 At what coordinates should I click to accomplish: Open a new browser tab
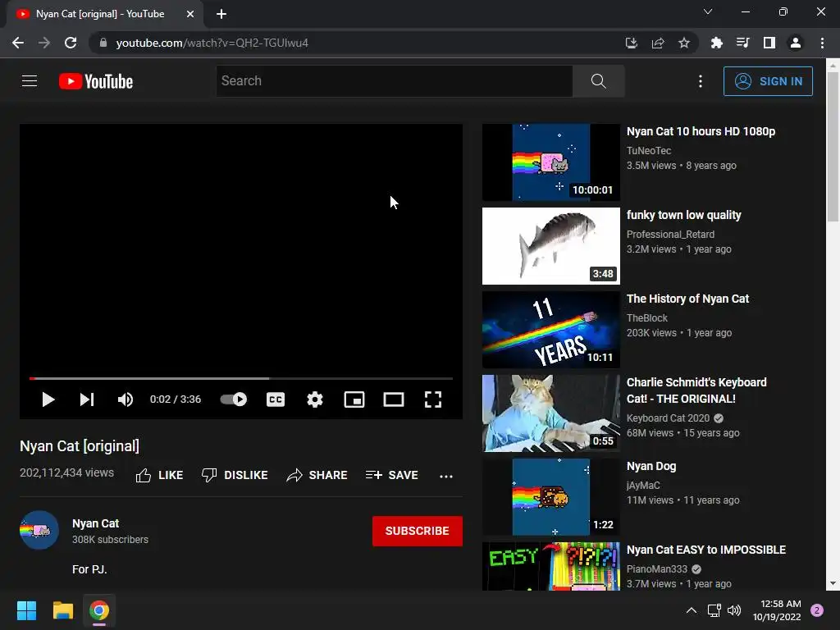[221, 14]
